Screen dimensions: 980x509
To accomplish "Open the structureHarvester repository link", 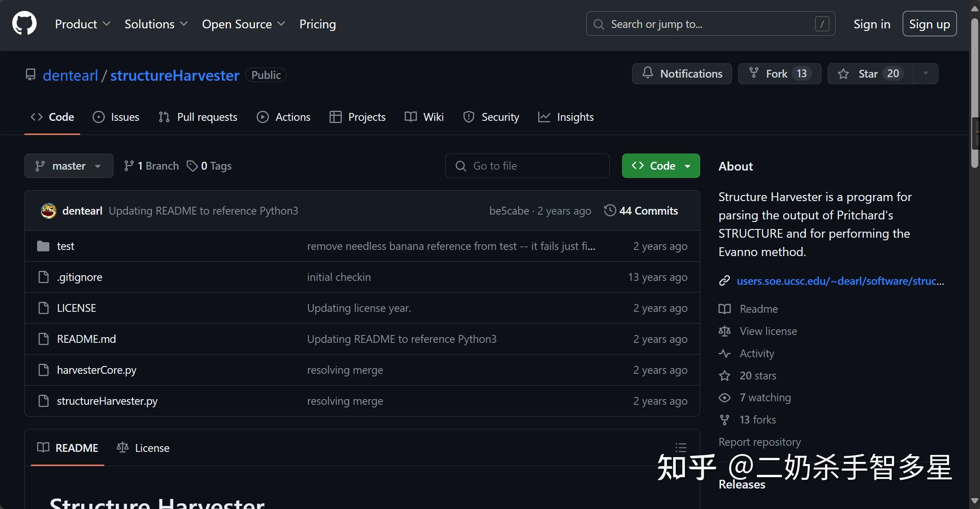I will pos(175,75).
